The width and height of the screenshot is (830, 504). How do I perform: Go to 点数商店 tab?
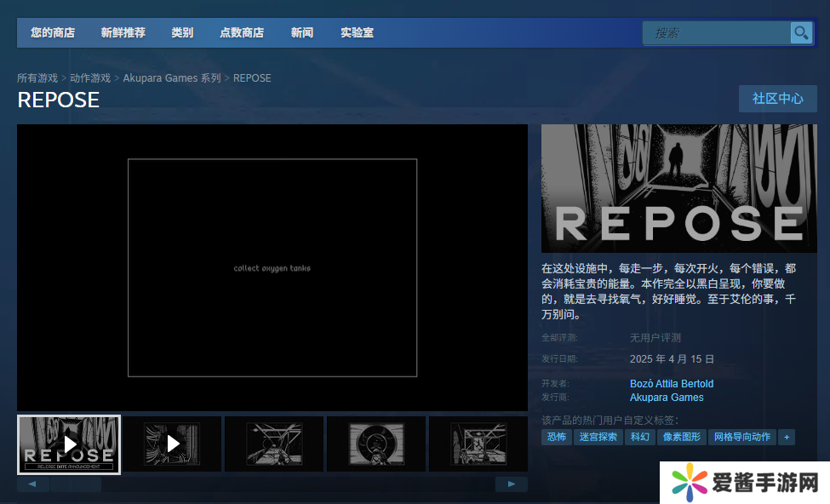[x=242, y=33]
